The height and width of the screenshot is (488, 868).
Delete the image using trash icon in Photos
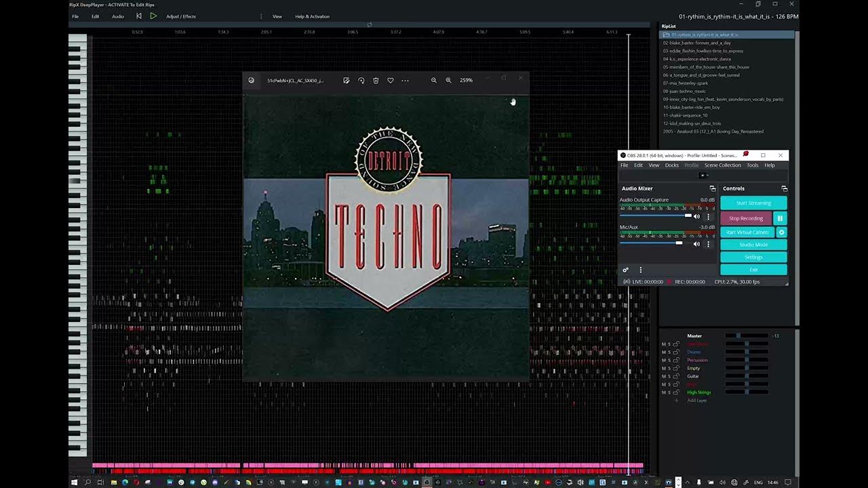pyautogui.click(x=376, y=80)
